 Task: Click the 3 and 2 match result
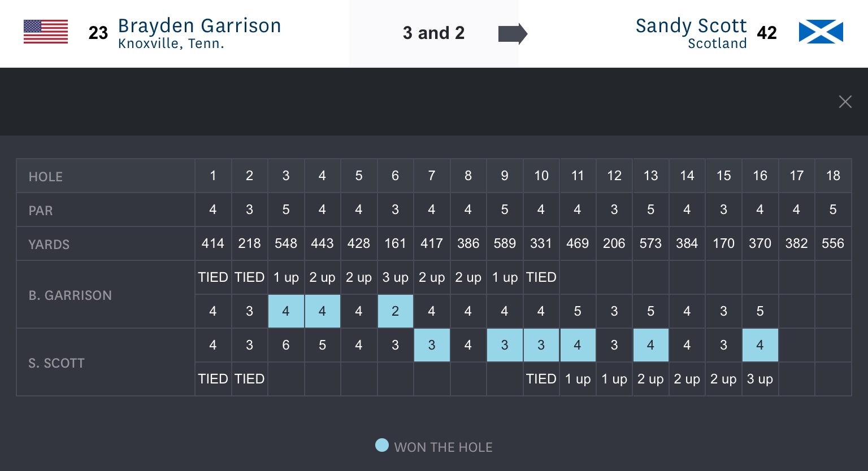(433, 33)
